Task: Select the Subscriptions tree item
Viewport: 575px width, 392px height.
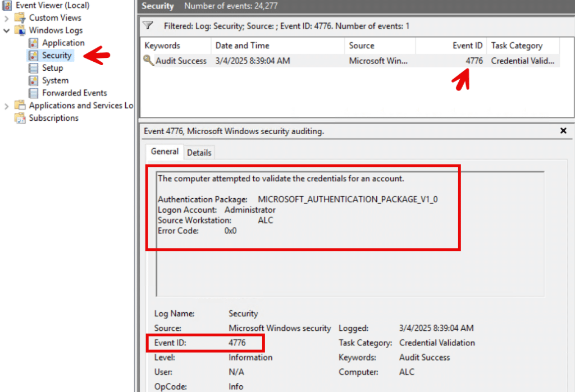Action: coord(53,118)
